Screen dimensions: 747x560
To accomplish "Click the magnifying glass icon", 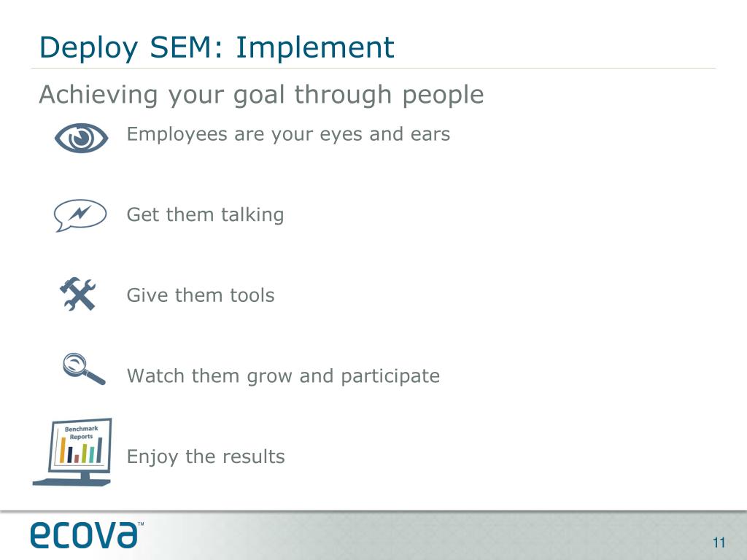I will 83,368.
